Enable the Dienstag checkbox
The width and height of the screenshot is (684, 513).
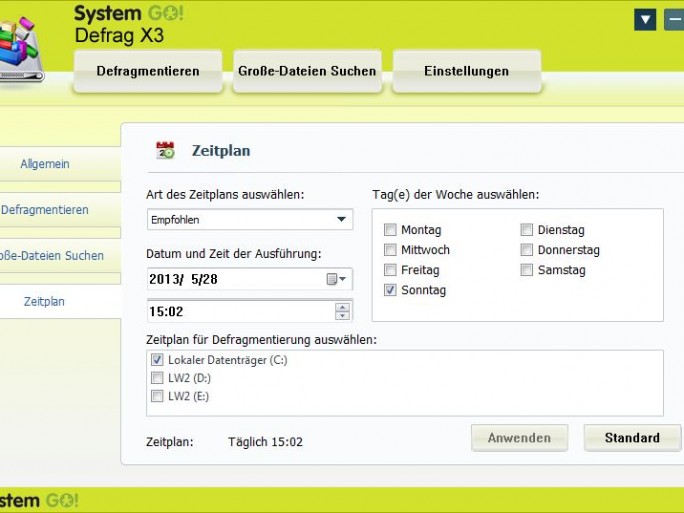[x=527, y=229]
